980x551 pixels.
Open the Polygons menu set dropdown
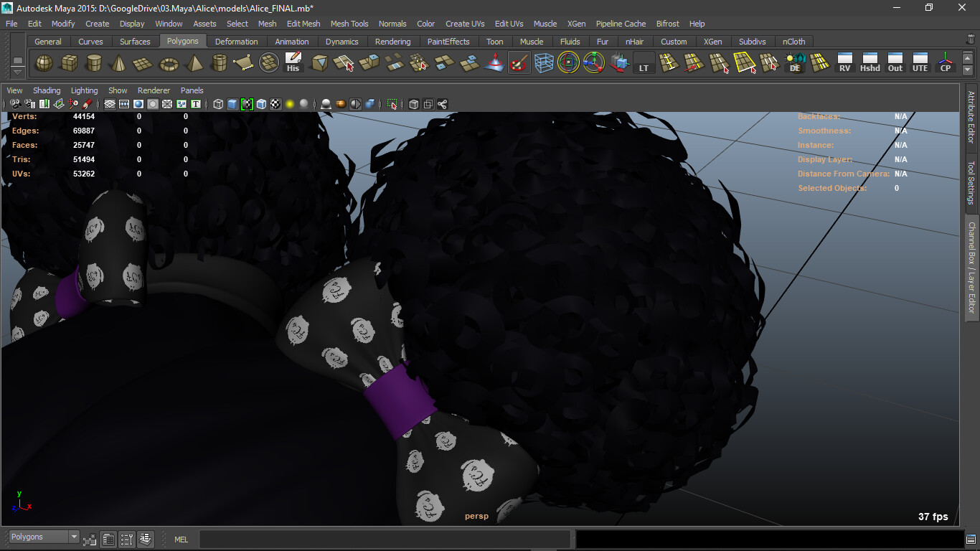44,537
